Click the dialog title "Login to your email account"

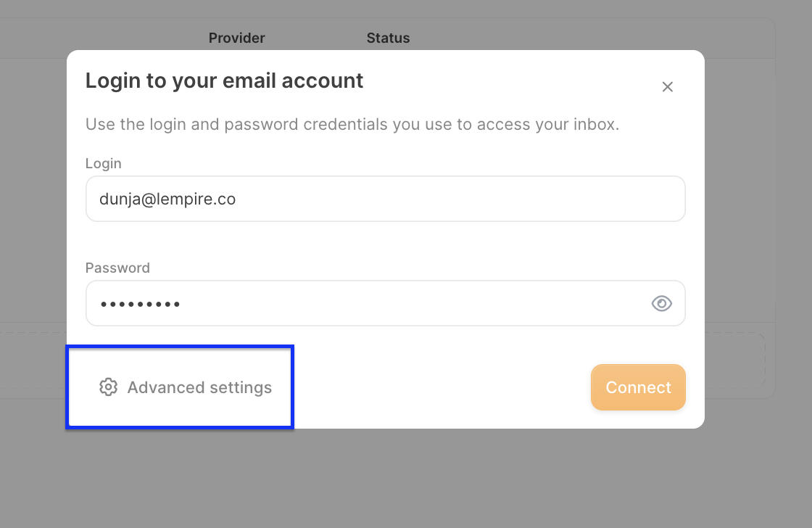coord(224,81)
